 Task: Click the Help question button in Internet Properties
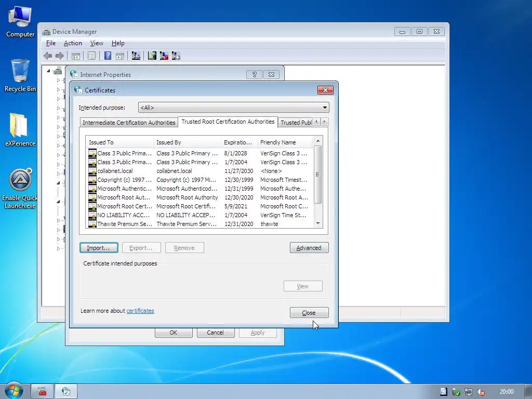click(x=254, y=75)
